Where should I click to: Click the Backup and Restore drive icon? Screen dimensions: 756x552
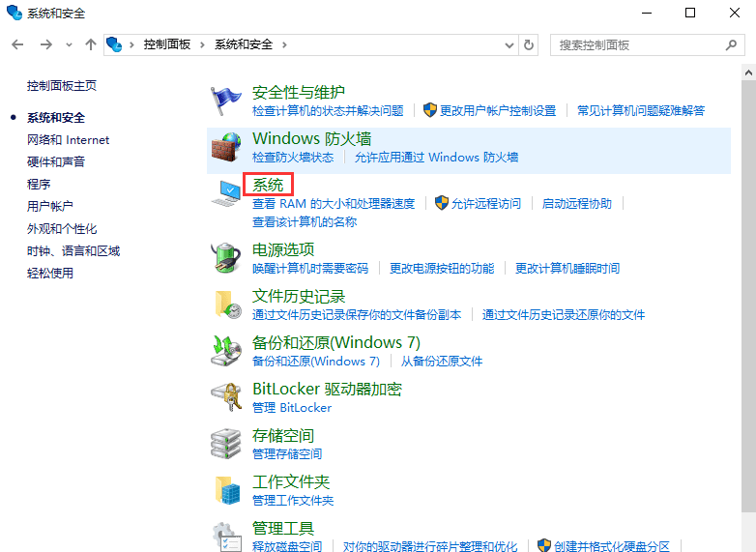point(225,351)
